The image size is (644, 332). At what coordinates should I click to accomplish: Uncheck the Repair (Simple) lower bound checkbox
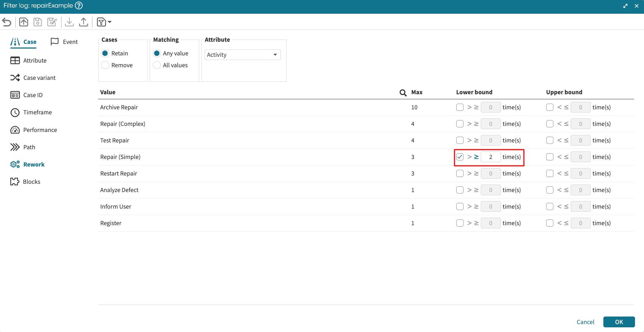[x=460, y=157]
